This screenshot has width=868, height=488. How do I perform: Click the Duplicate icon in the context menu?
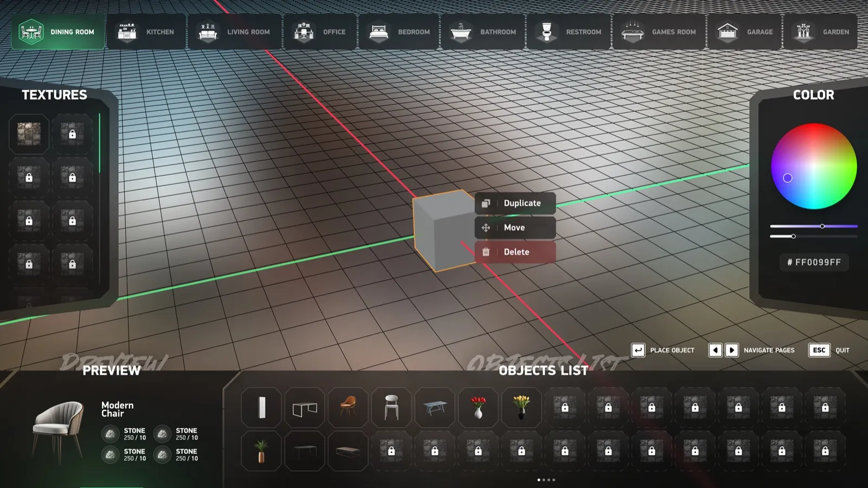486,203
